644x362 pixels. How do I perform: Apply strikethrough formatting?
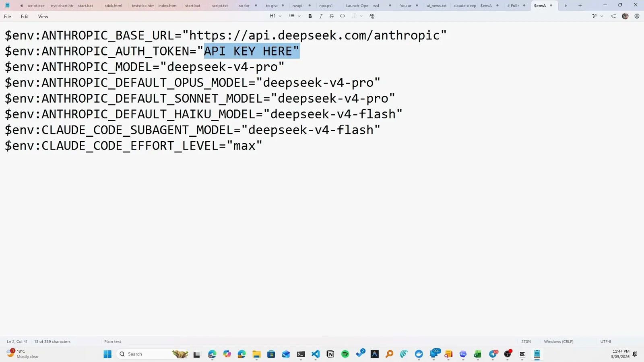pyautogui.click(x=332, y=16)
